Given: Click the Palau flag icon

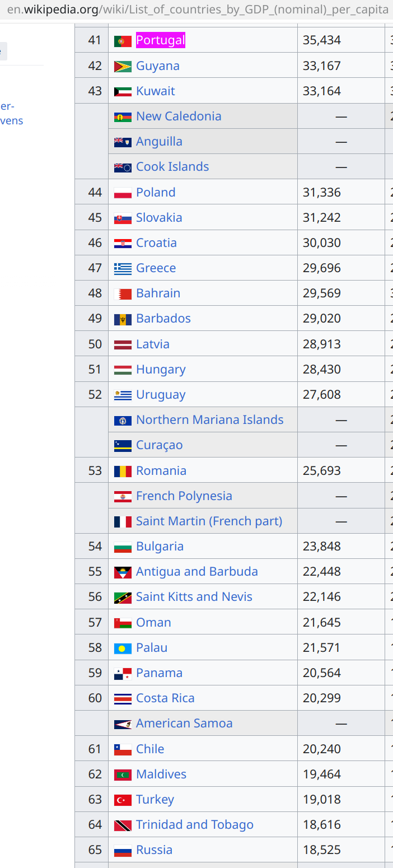Looking at the screenshot, I should point(123,648).
